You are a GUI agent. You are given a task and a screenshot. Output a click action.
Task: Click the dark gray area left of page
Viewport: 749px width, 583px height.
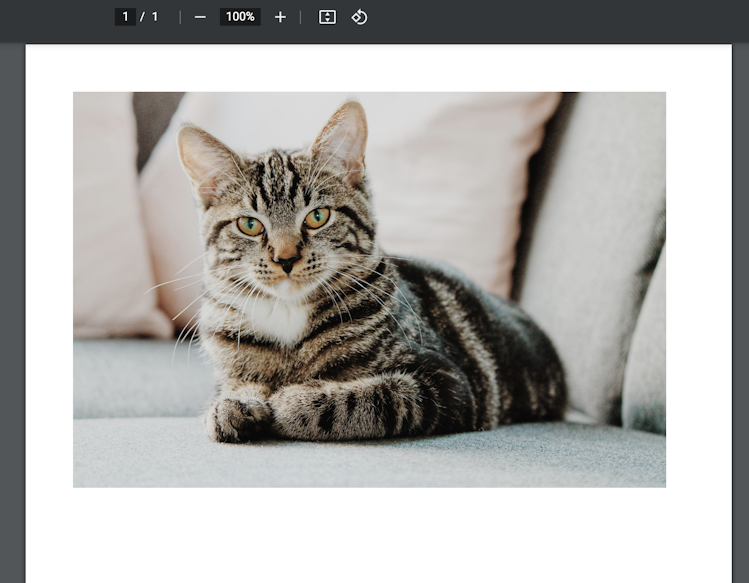[x=11, y=300]
